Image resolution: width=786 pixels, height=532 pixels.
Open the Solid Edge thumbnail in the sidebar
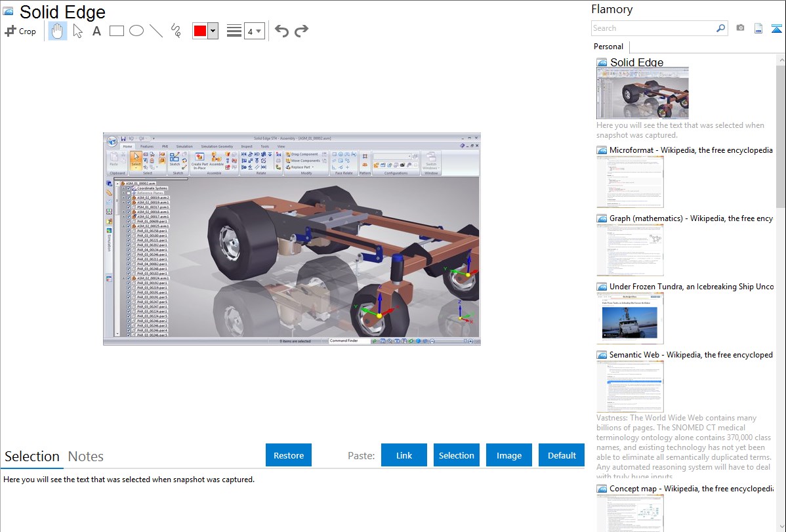[642, 93]
